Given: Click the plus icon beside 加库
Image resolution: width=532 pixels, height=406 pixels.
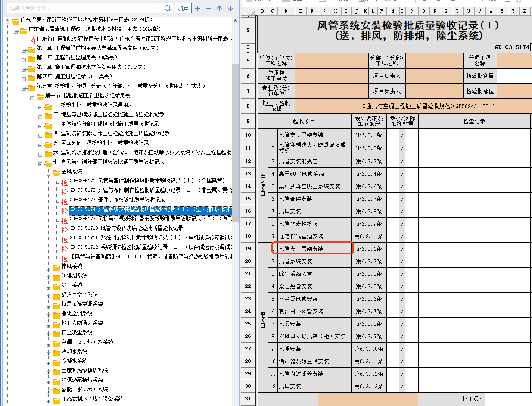Looking at the screenshot, I should pyautogui.click(x=198, y=8).
